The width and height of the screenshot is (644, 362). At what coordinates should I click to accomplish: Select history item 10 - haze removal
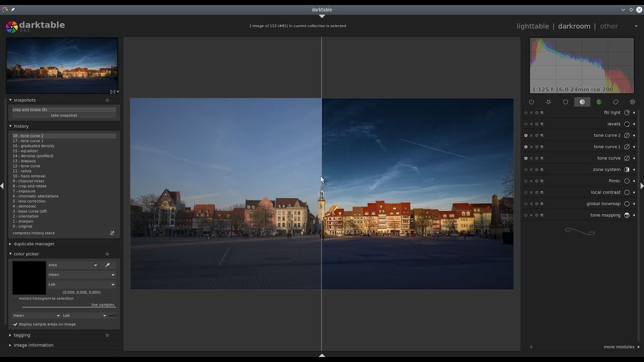pyautogui.click(x=64, y=176)
